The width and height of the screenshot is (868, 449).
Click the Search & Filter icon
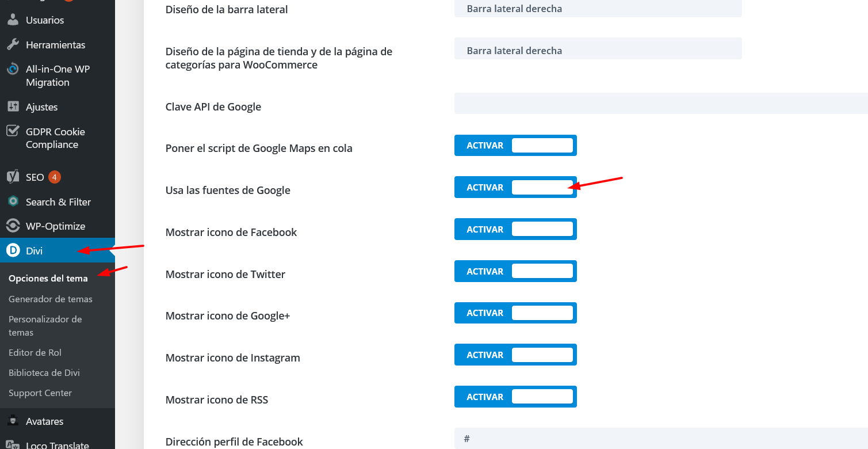13,201
